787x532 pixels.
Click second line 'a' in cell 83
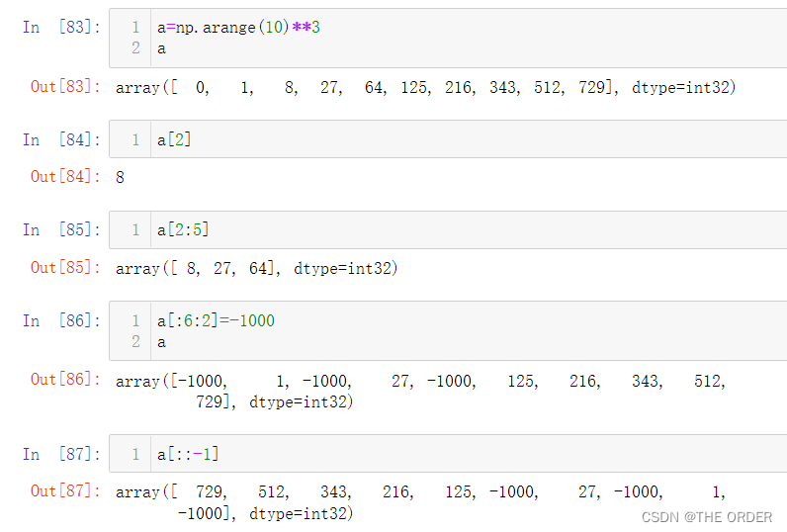click(x=161, y=48)
